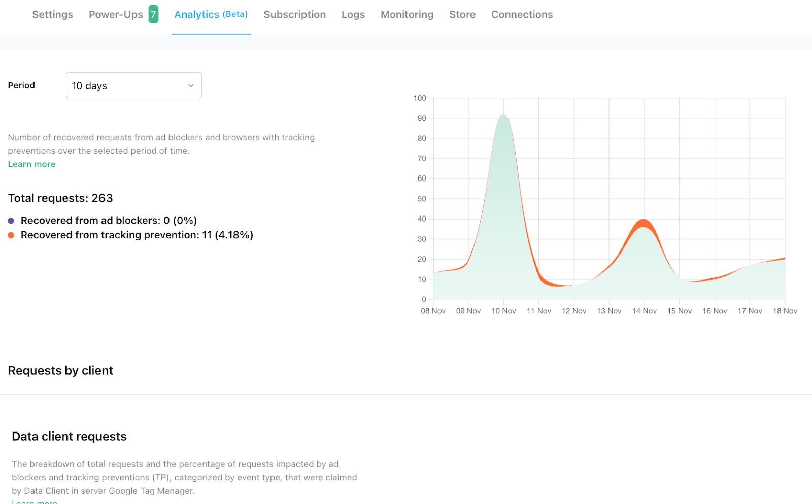Viewport: 812px width, 504px height.
Task: Click the 12 Nov label on chart axis
Action: 574,311
